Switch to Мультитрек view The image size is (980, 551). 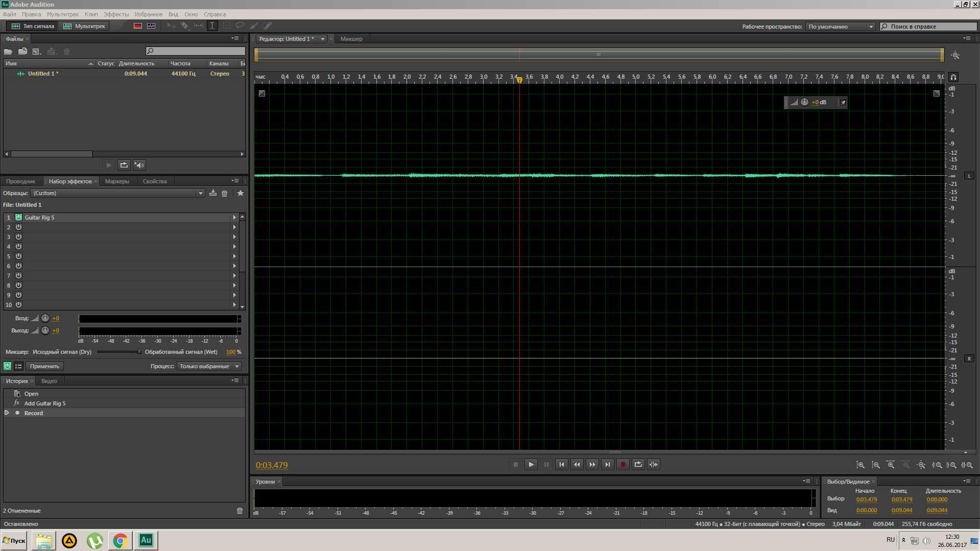(84, 26)
